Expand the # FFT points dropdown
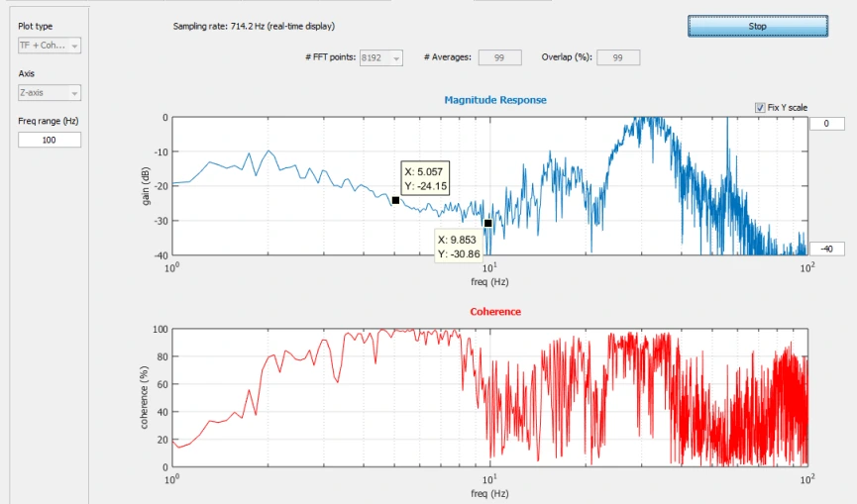This screenshot has height=504, width=857. [381, 57]
